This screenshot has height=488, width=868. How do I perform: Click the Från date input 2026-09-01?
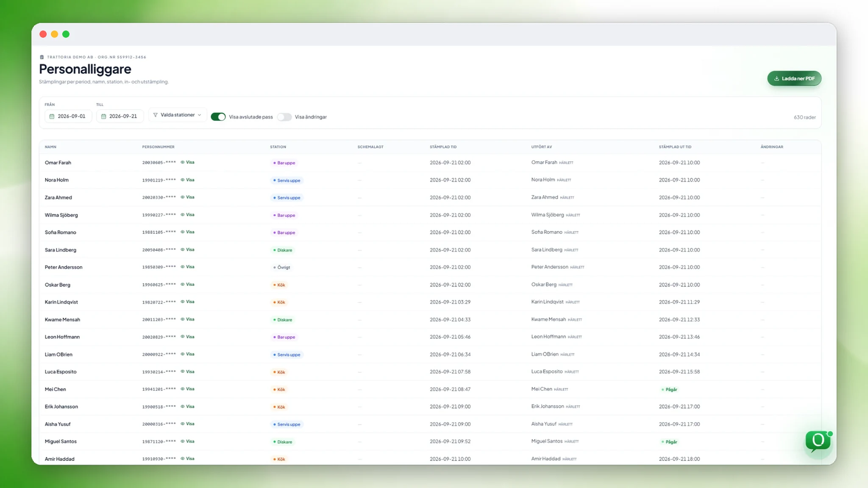coord(68,116)
